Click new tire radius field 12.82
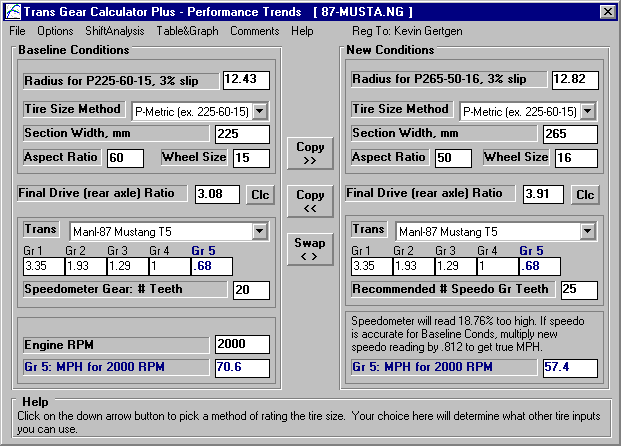 point(575,80)
